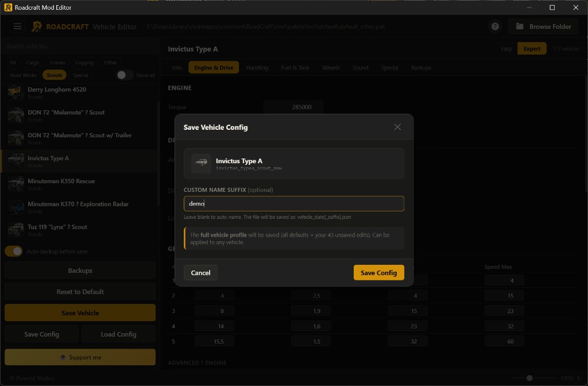The width and height of the screenshot is (588, 386).
Task: Click gear 2 ratio 2,5 field
Action: coord(311,296)
